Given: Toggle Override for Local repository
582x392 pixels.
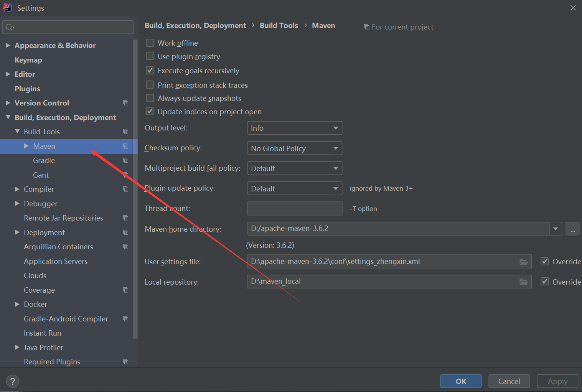Looking at the screenshot, I should point(544,282).
